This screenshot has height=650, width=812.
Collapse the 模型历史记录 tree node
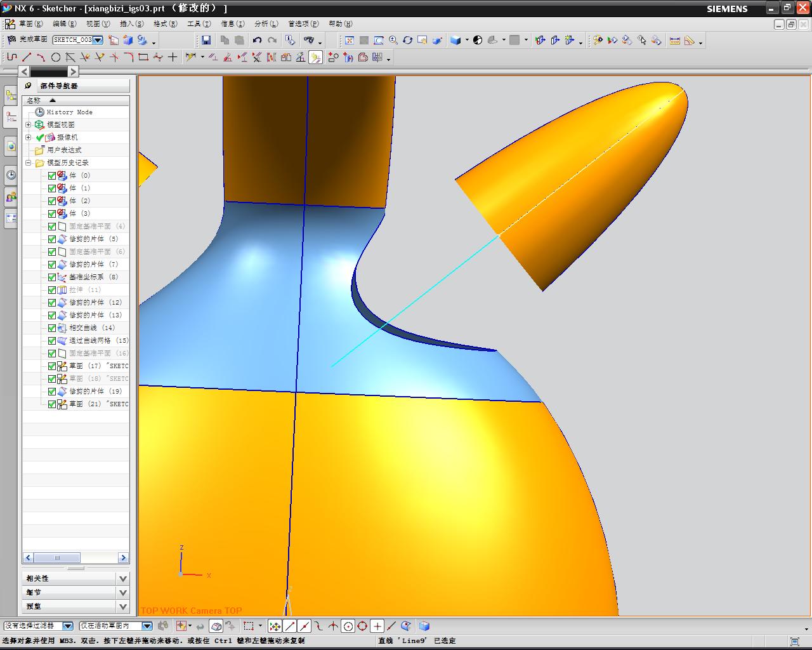28,163
